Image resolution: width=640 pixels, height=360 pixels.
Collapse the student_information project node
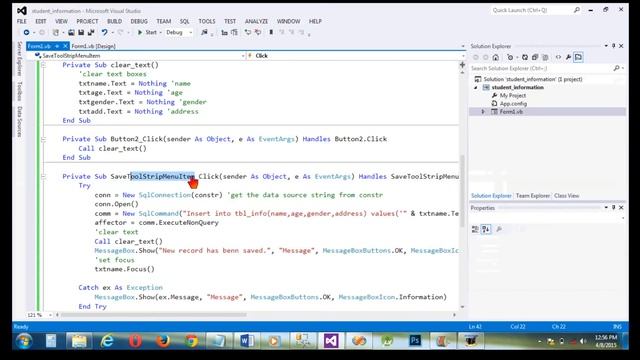(x=476, y=87)
